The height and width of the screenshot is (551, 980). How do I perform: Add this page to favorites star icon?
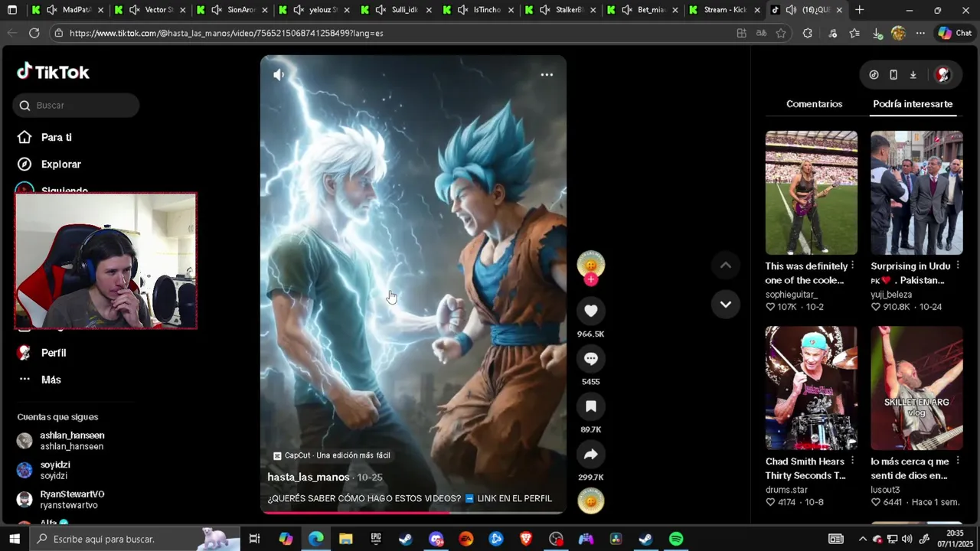click(781, 33)
